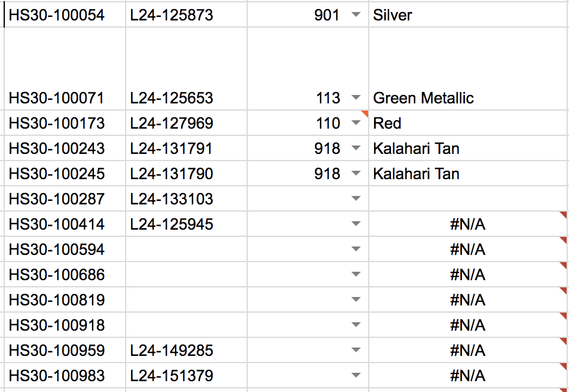The width and height of the screenshot is (569, 392).
Task: Open the dropdown in the HS30-100414 row
Action: [356, 224]
